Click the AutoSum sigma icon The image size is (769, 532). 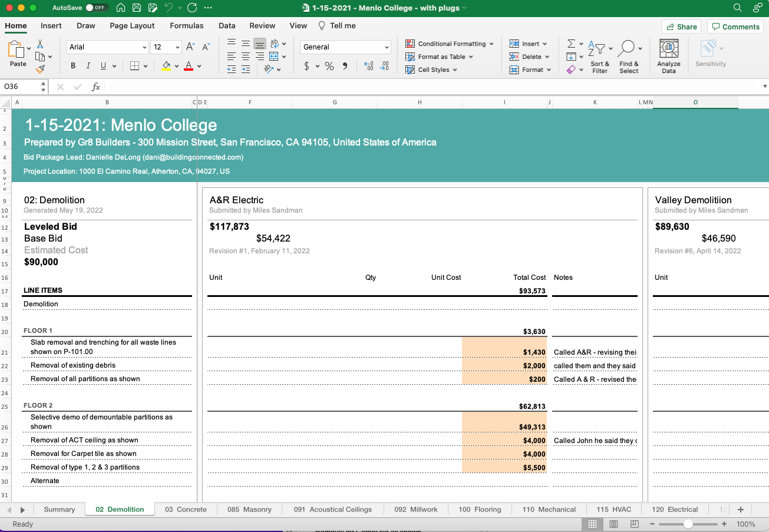(571, 44)
